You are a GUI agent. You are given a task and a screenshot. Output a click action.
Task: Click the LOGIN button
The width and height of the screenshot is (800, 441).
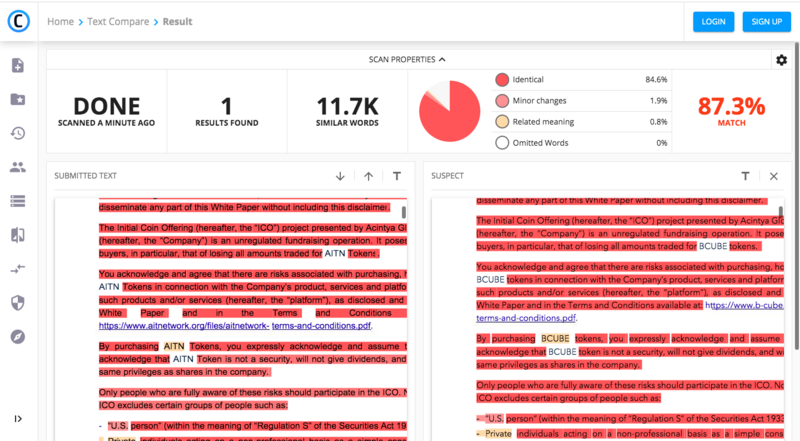713,21
